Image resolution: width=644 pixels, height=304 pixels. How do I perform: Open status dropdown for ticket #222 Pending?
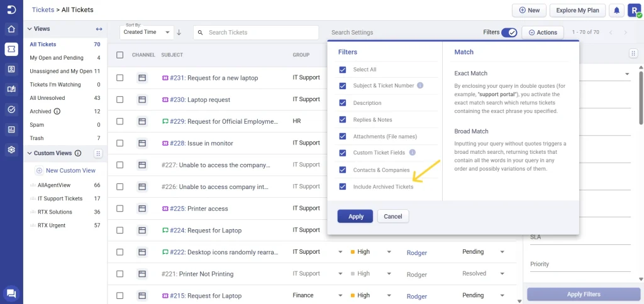(x=502, y=252)
